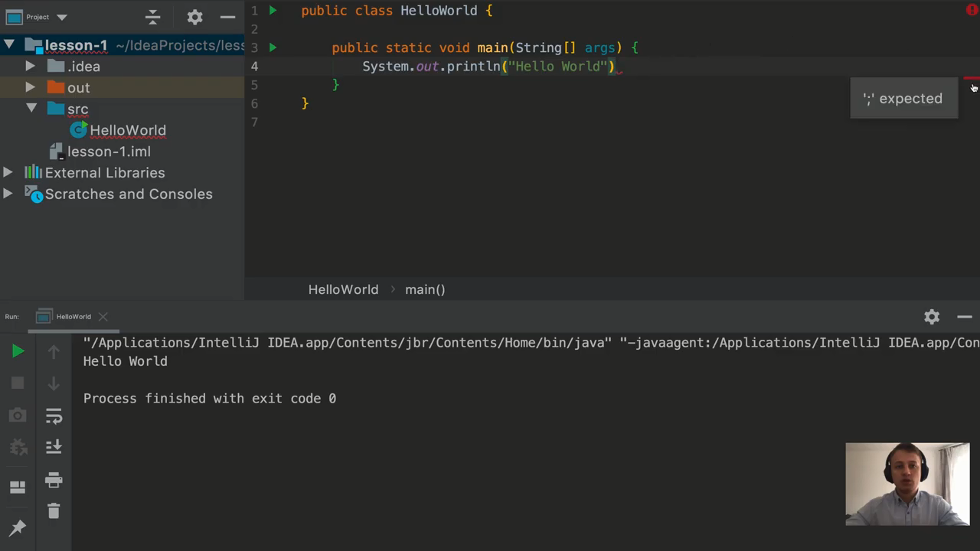Open Run panel settings gear
Viewport: 980px width, 551px height.
932,317
